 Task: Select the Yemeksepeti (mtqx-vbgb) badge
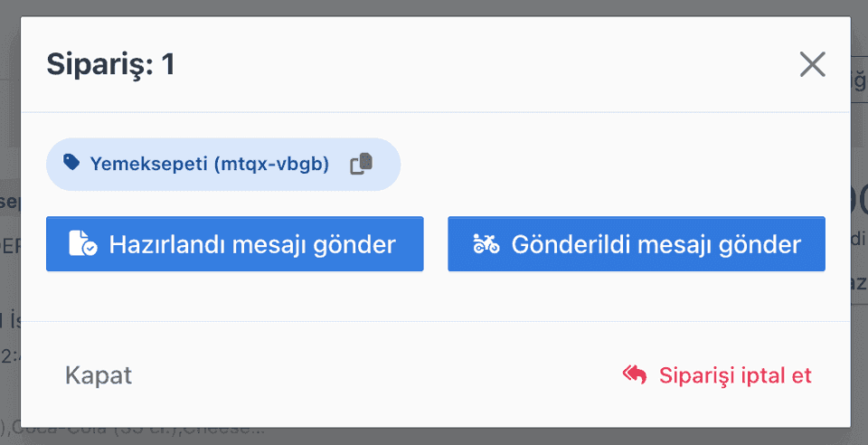pos(223,165)
